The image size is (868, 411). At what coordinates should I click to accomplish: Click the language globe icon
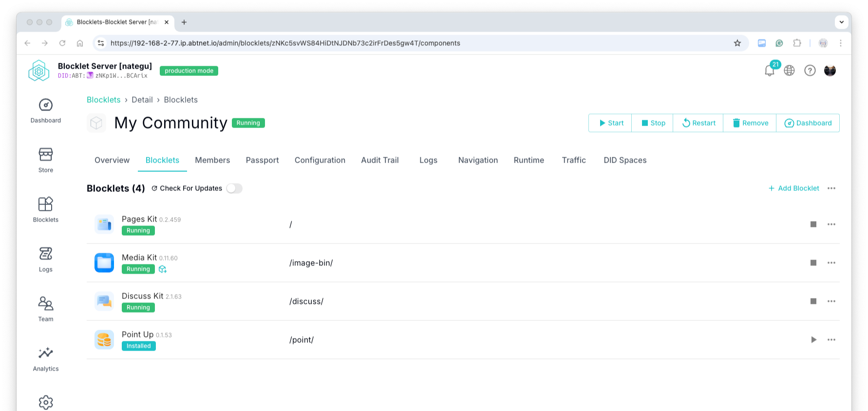pyautogui.click(x=789, y=71)
